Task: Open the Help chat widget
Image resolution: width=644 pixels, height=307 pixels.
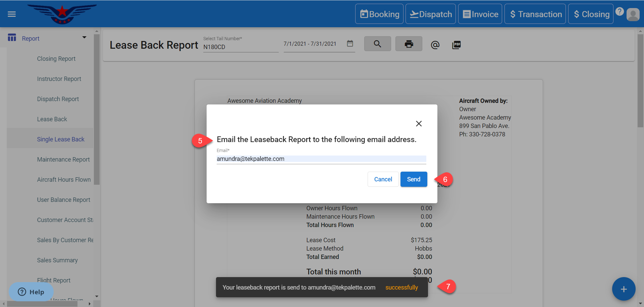Action: tap(31, 292)
